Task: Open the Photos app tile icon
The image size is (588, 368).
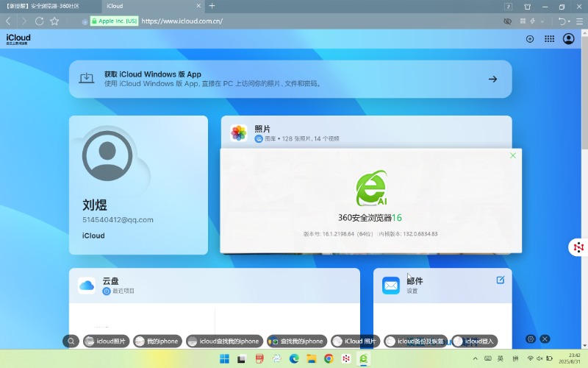Action: coord(239,132)
